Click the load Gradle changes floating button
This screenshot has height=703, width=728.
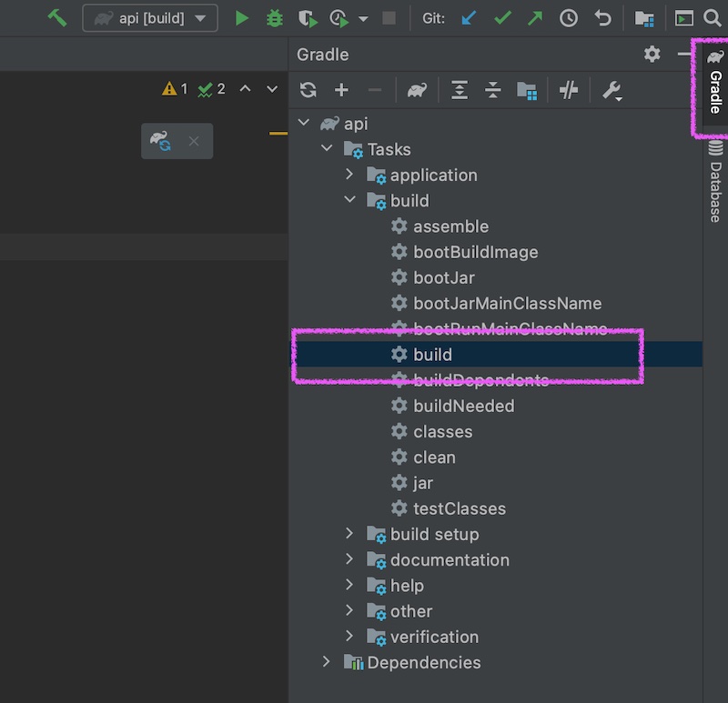pos(161,141)
